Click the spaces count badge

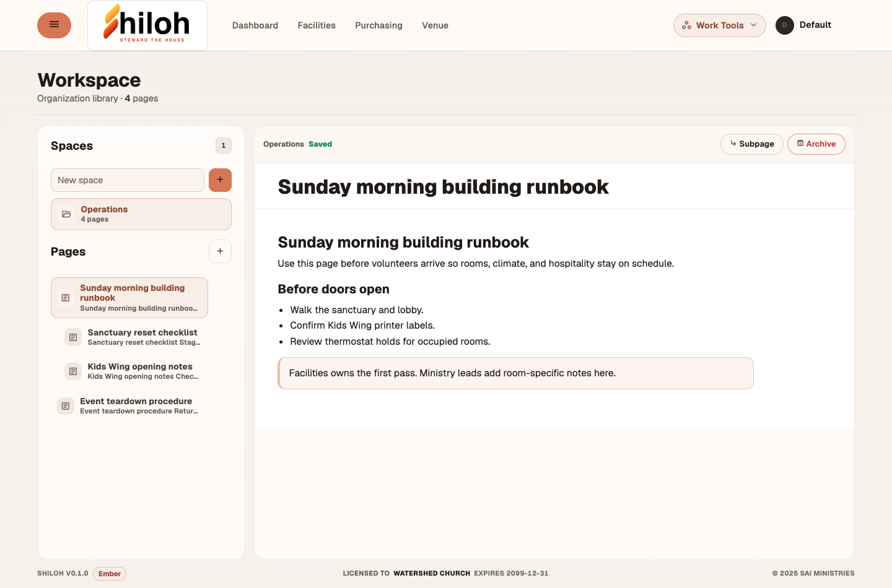[224, 145]
